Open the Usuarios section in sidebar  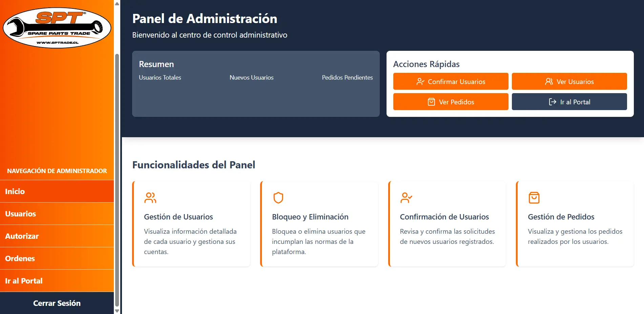(21, 214)
